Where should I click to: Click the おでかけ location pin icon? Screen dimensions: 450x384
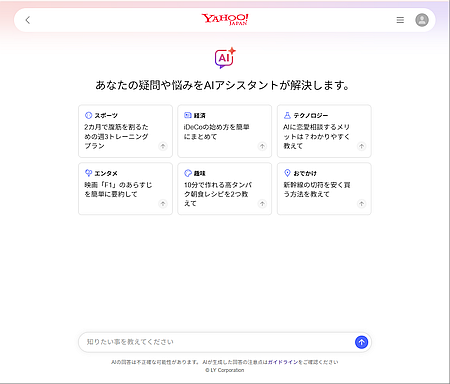[x=287, y=173]
